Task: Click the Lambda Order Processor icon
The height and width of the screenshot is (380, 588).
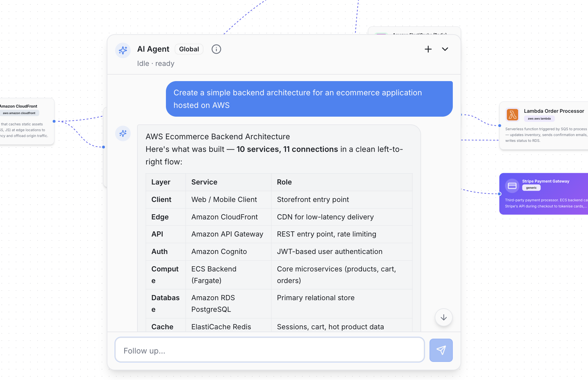Action: (x=512, y=115)
